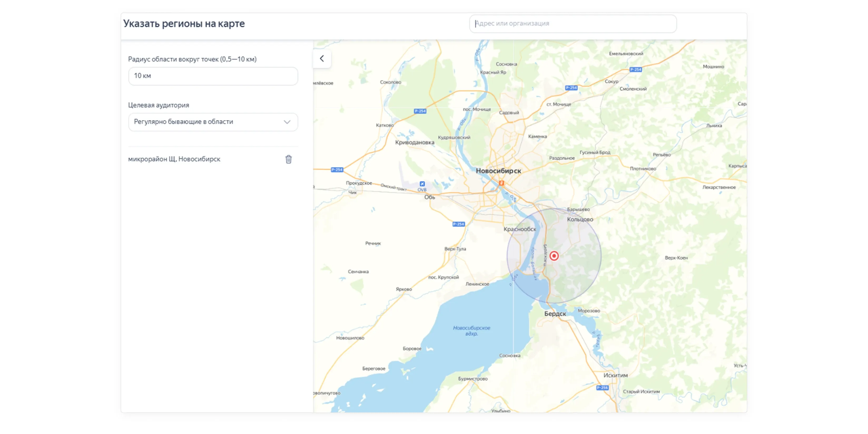
Task: Click the Криводановка settlement label
Action: (x=415, y=142)
